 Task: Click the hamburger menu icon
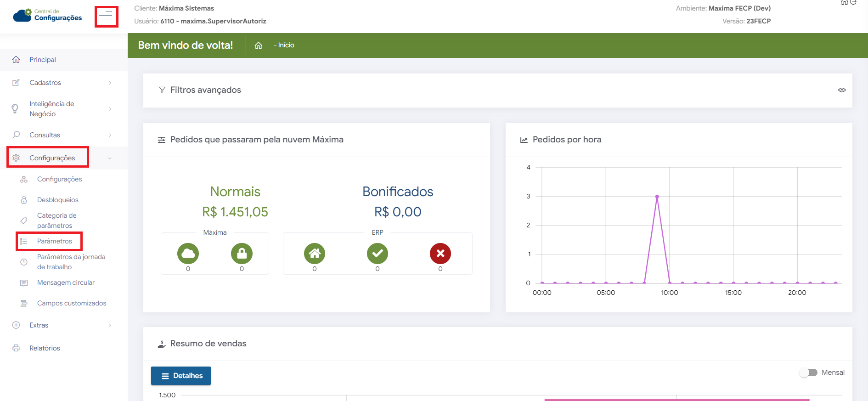point(106,17)
